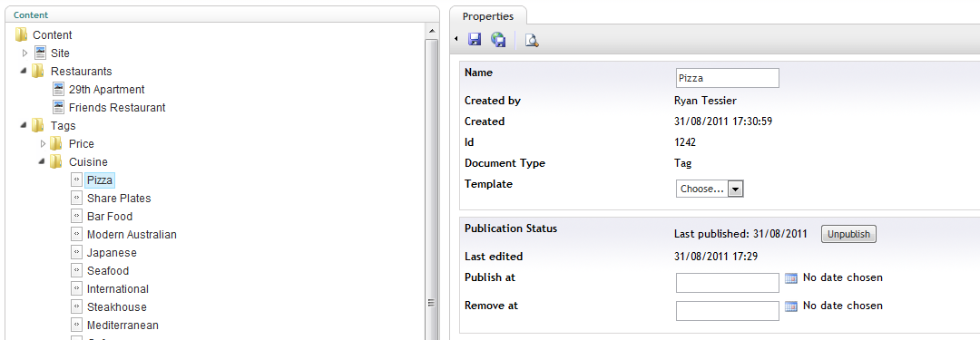This screenshot has height=340, width=980.
Task: Click the Price folder icon
Action: point(56,143)
